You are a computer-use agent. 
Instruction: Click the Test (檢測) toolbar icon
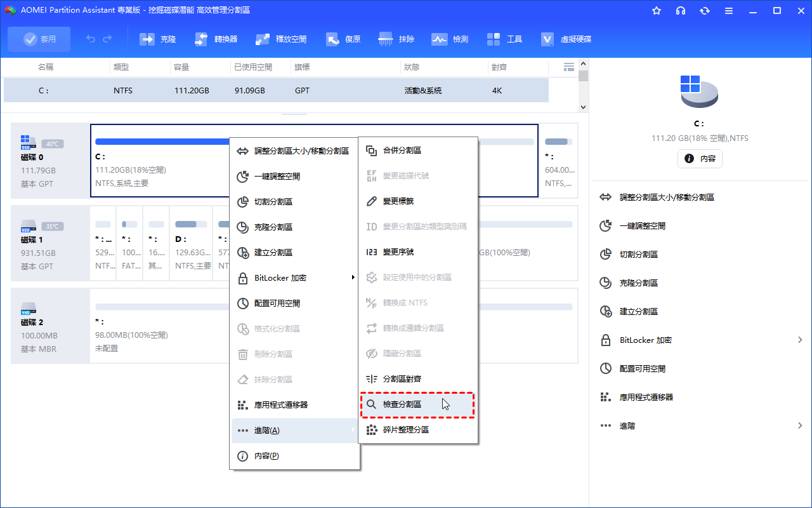pos(440,39)
